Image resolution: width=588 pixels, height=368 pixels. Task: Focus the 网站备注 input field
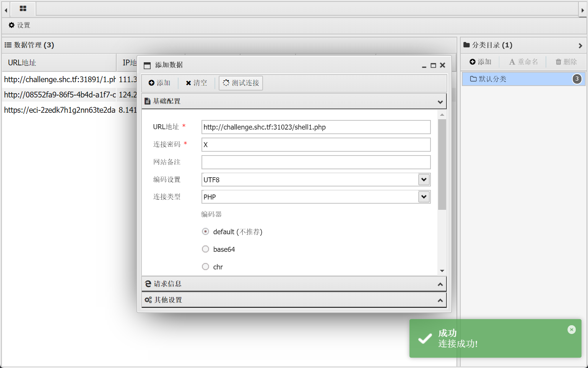click(316, 162)
